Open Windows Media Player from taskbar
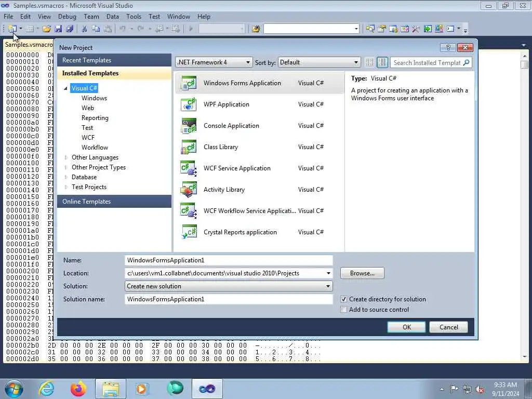The height and width of the screenshot is (399, 532). (141, 389)
